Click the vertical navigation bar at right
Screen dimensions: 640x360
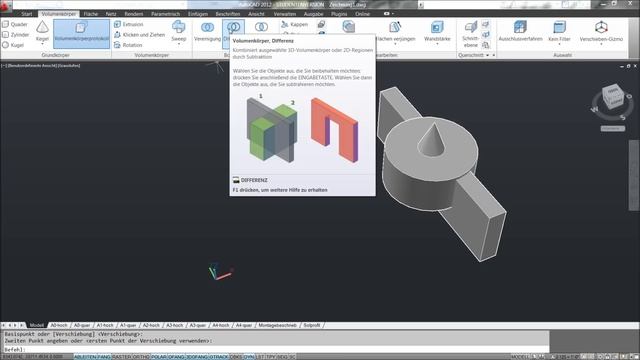(633, 176)
